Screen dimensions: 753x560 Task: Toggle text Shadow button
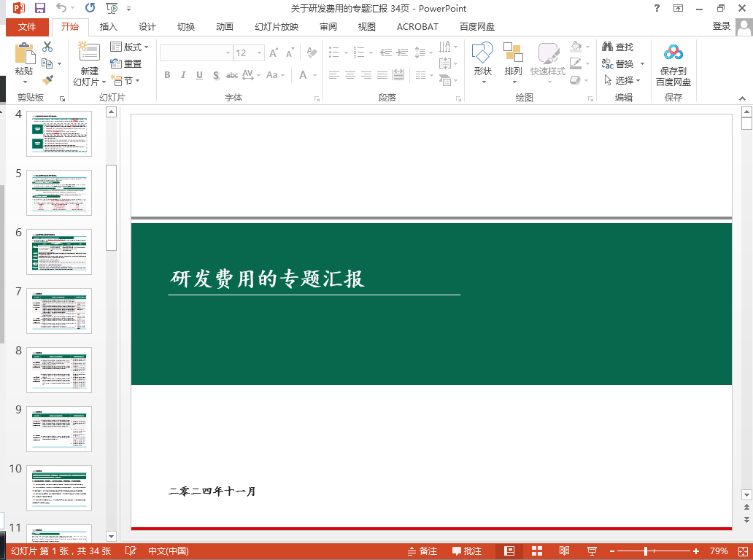216,75
